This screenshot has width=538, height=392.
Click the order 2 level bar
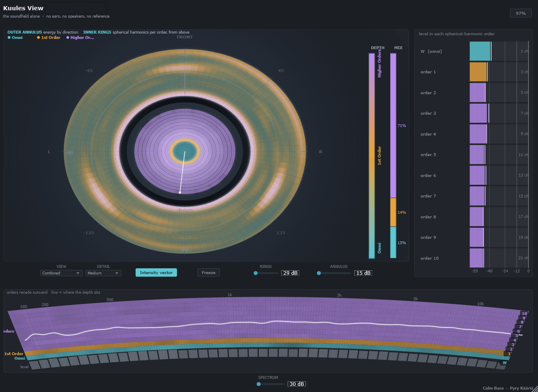477,93
